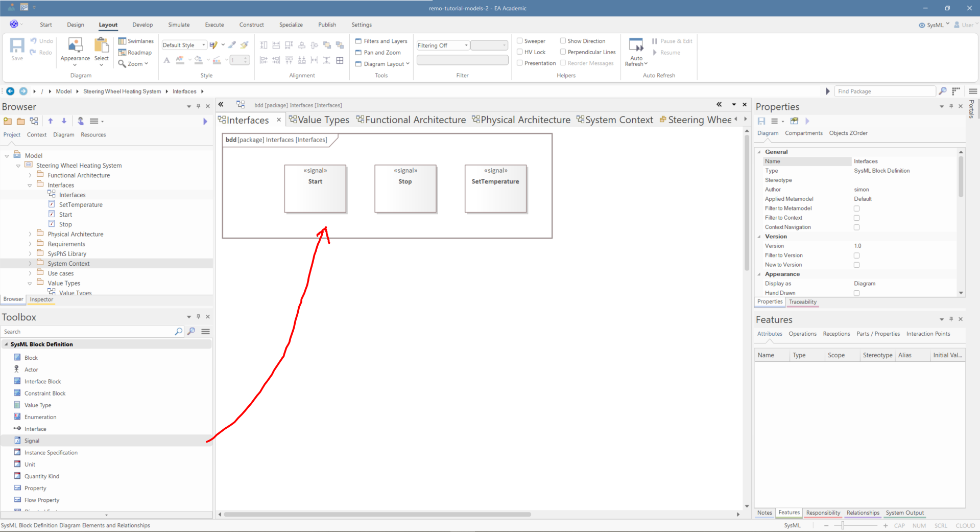
Task: Click the Browser move up arrow
Action: (51, 121)
